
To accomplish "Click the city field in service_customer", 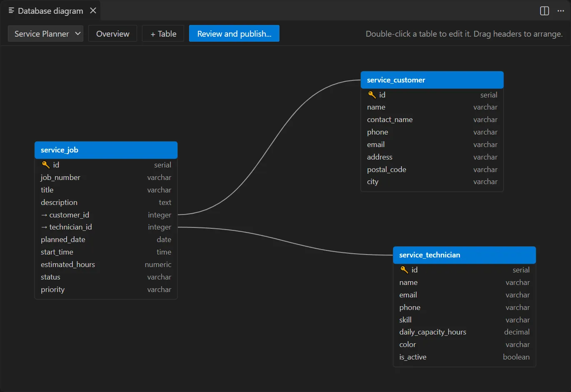I will coord(432,182).
